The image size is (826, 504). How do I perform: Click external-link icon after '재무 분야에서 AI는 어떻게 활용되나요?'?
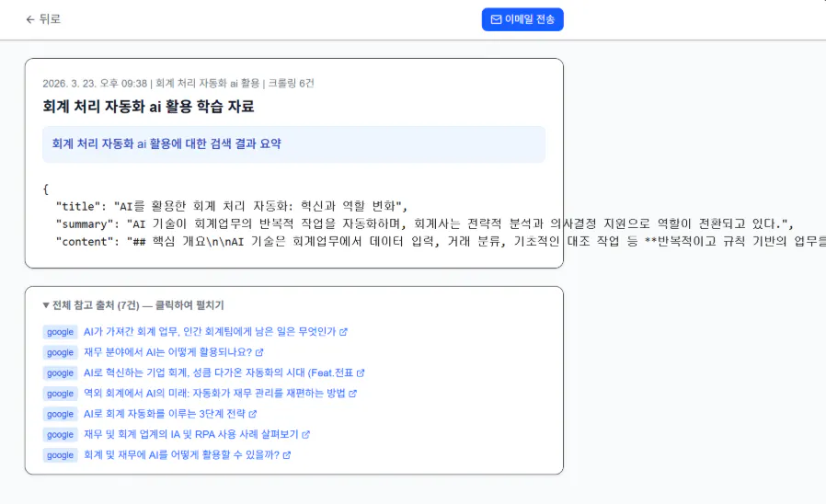click(x=259, y=352)
